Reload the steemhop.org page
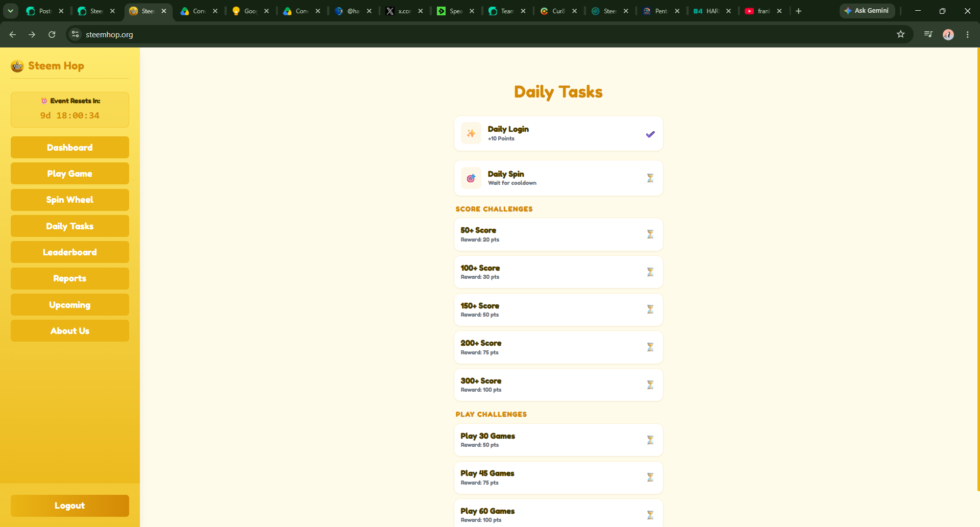 [x=52, y=34]
